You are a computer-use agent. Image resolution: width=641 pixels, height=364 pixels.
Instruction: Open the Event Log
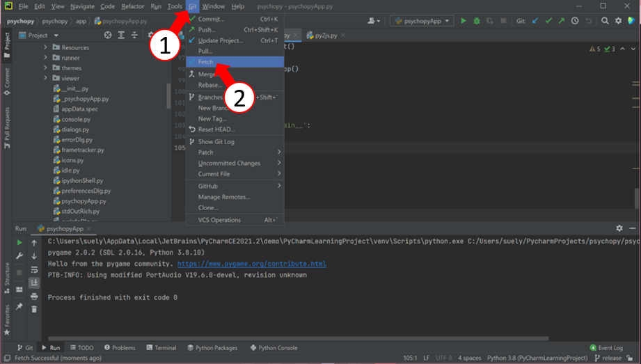point(606,347)
